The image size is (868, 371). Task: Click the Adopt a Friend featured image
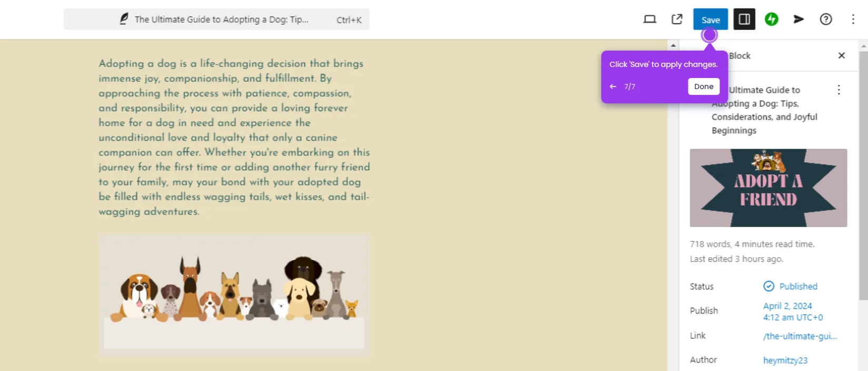(768, 188)
